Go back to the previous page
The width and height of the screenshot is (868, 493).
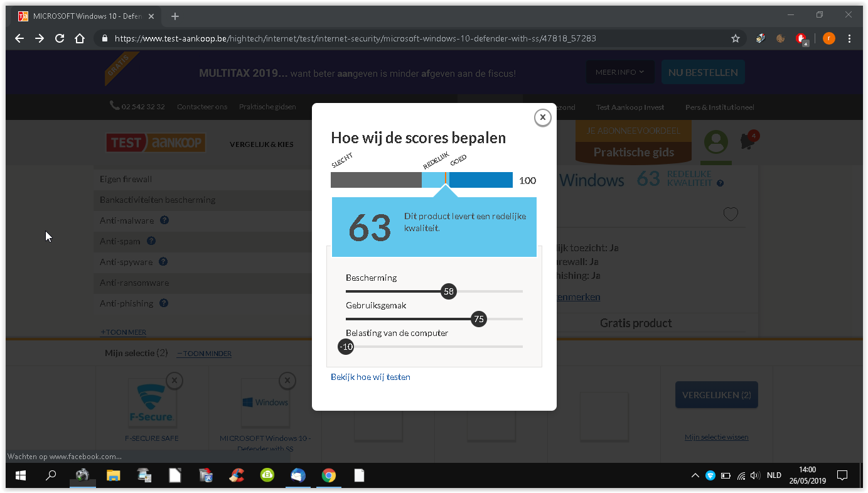pyautogui.click(x=19, y=38)
